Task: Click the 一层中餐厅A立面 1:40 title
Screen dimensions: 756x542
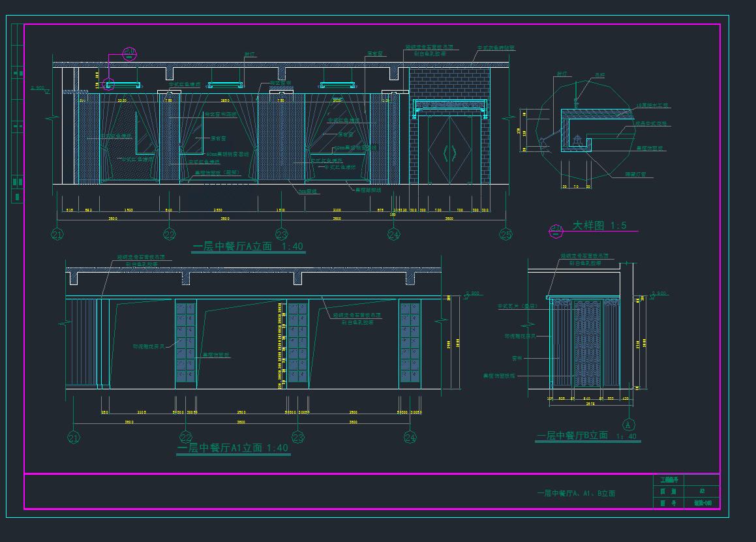Action: pos(248,247)
